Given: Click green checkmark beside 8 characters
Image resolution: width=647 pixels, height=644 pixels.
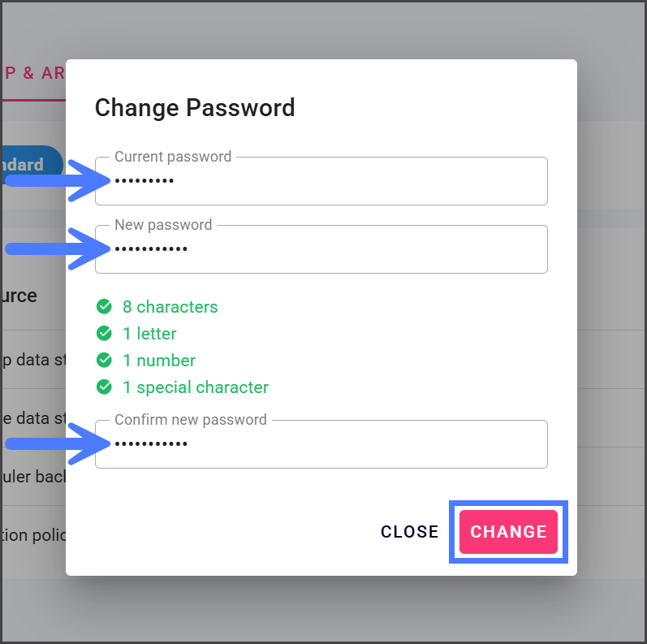Looking at the screenshot, I should coord(104,307).
